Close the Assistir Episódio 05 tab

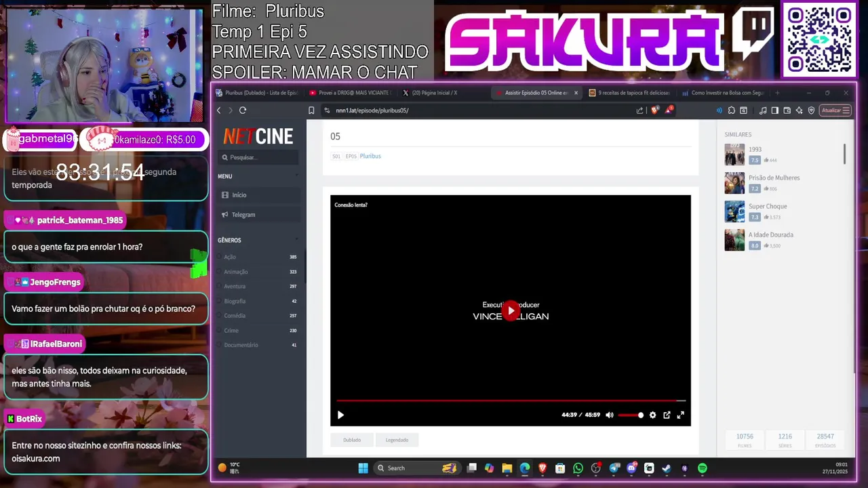[576, 93]
